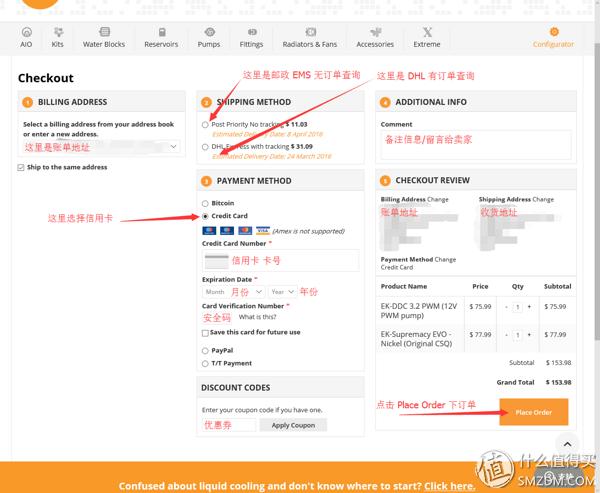Screen dimensions: 600x493
Task: Click the Apply Coupon button
Action: (x=293, y=425)
